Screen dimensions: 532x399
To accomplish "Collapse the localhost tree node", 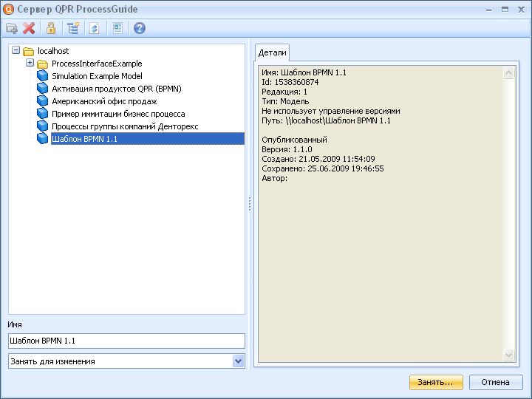I will pos(16,50).
